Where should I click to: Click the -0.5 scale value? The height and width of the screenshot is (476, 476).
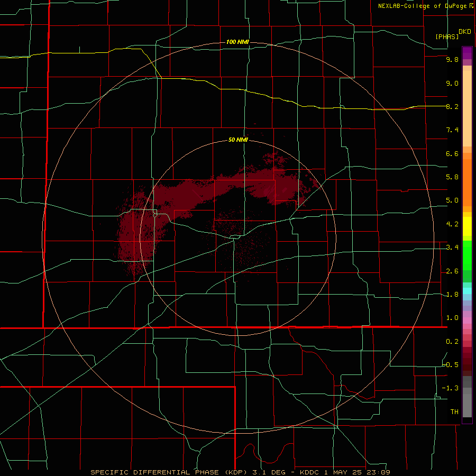[x=450, y=364]
